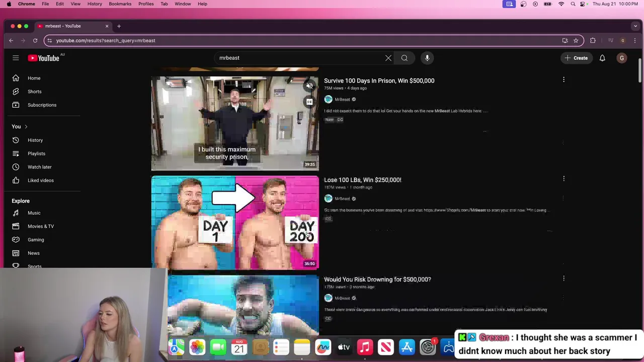Open title Survive 100 Days In Prison

pyautogui.click(x=379, y=80)
